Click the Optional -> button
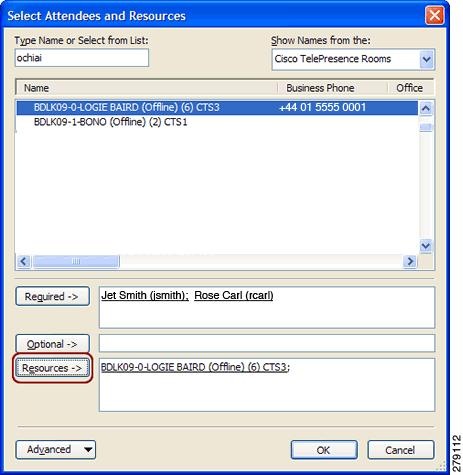The image size is (463, 475). click(x=52, y=344)
